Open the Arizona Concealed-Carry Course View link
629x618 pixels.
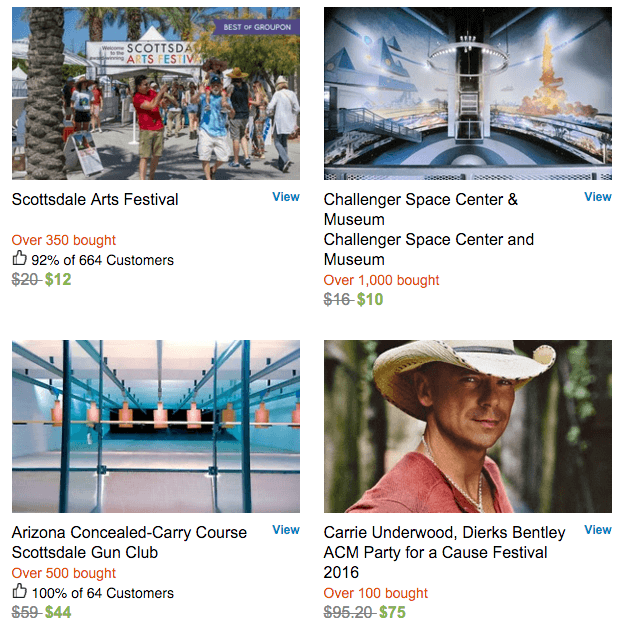coord(286,530)
